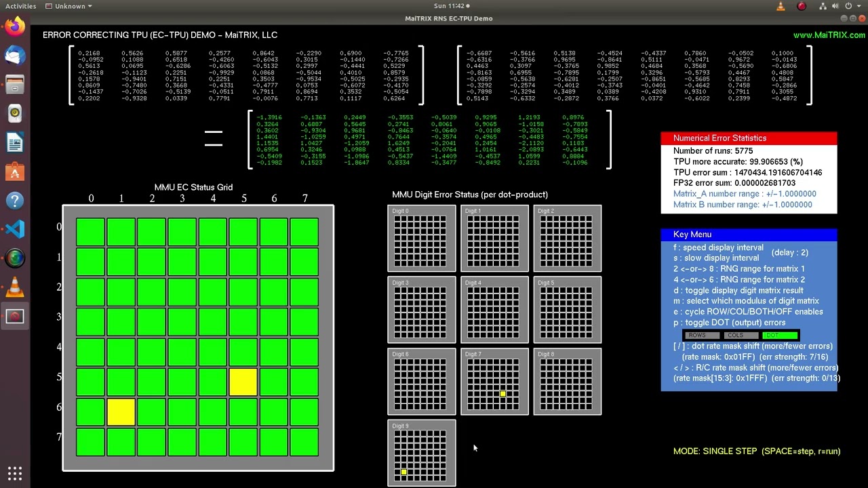The width and height of the screenshot is (868, 488).
Task: Click the 'R/C rate mask shift' line
Action: (x=755, y=368)
